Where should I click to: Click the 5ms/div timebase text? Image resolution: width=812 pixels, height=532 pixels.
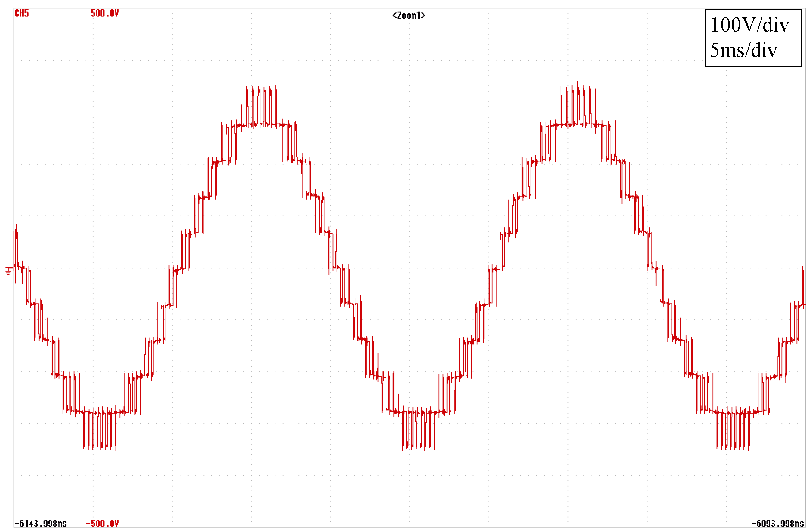[743, 50]
